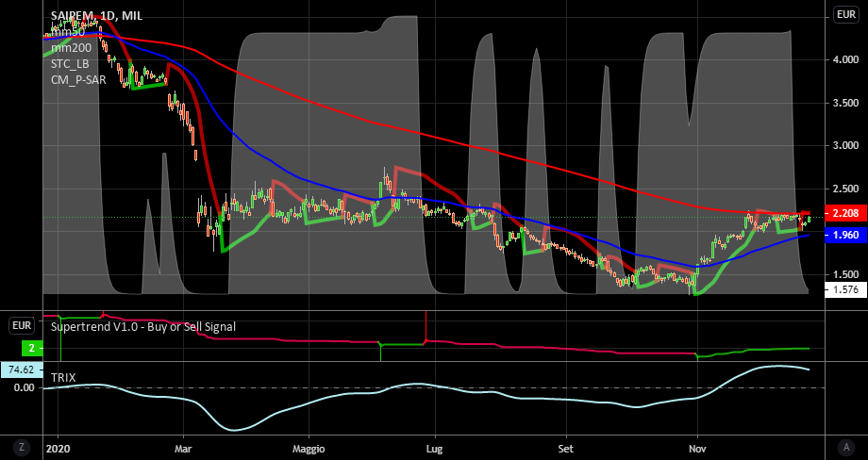
Task: Select the STC_LB indicator legend
Action: (x=70, y=64)
